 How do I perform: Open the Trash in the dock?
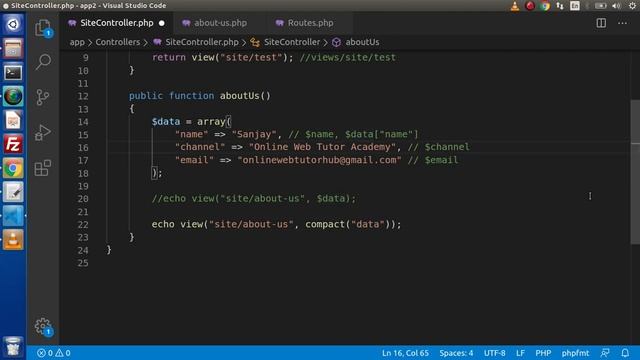tap(13, 347)
